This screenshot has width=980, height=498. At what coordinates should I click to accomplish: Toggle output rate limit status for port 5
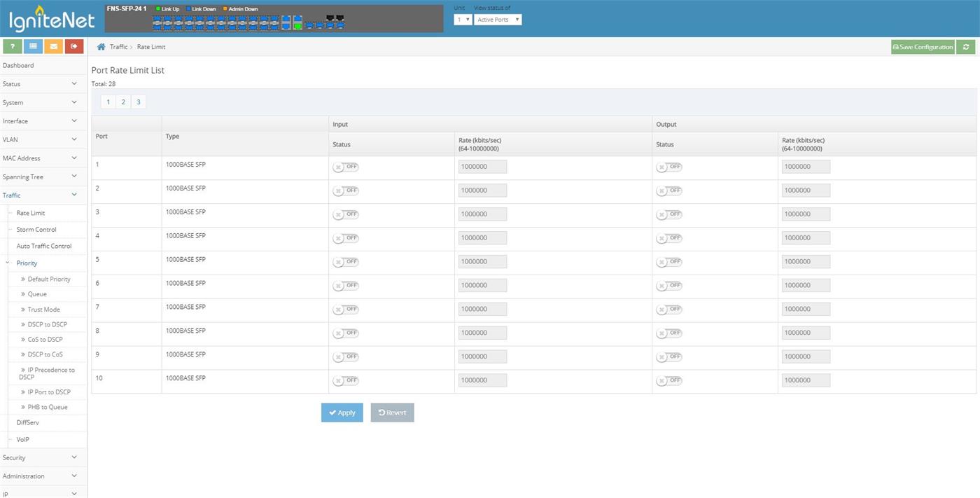click(669, 262)
